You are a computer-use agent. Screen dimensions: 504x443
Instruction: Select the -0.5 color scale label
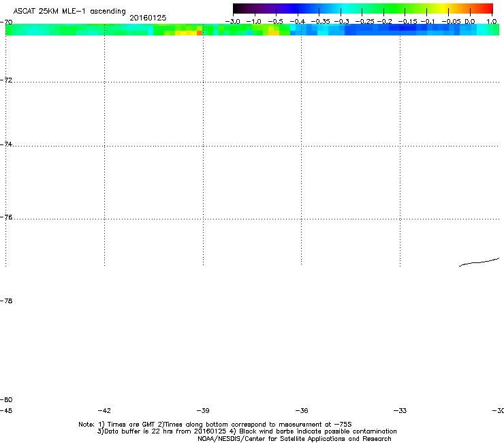(x=275, y=22)
